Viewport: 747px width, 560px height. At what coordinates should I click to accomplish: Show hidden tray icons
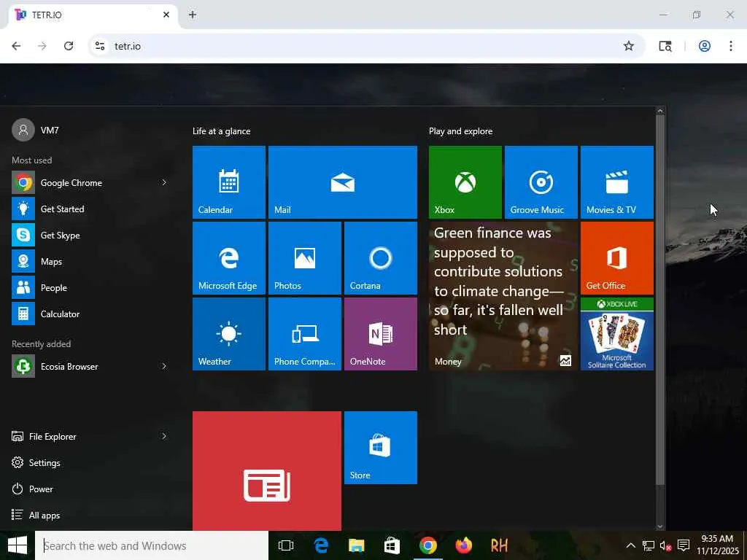630,545
